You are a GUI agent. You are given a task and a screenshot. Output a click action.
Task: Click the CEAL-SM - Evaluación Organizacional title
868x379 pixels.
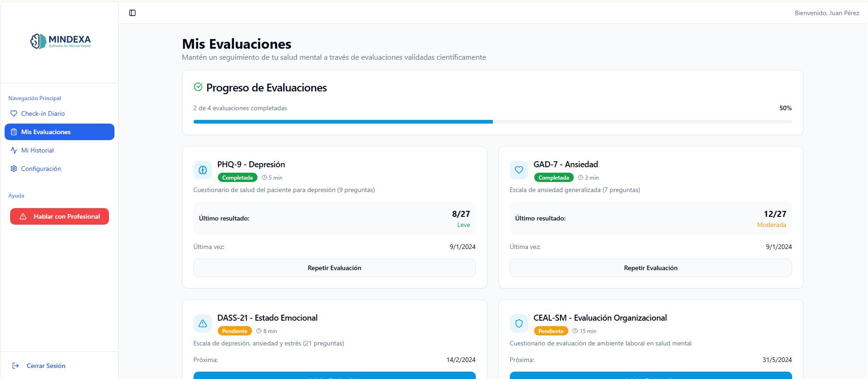(x=600, y=318)
